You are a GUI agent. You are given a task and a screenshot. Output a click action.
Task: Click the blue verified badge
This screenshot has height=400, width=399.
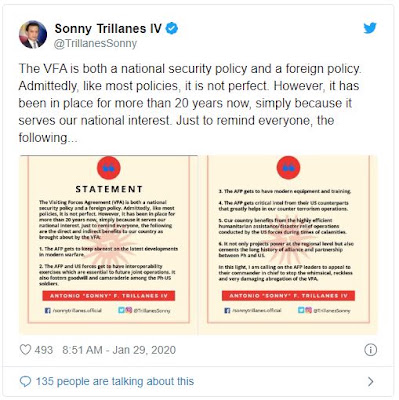(172, 28)
